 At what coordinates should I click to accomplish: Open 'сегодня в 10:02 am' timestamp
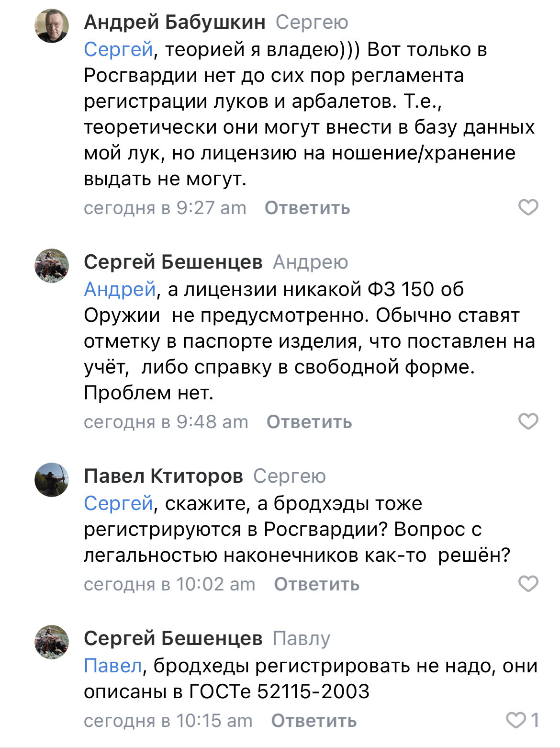point(169,584)
